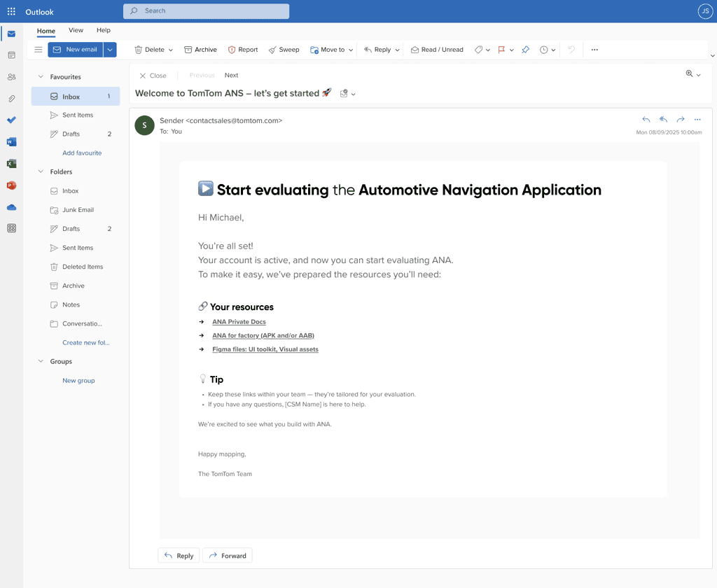Click in the Search box
Screen dimensions: 717x588
[x=207, y=11]
